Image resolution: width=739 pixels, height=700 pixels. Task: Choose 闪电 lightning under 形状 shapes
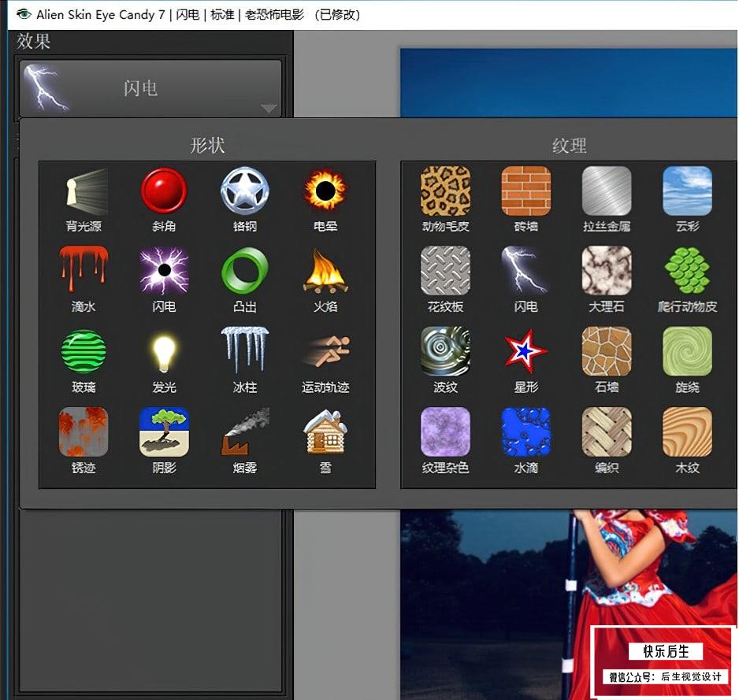pos(164,271)
